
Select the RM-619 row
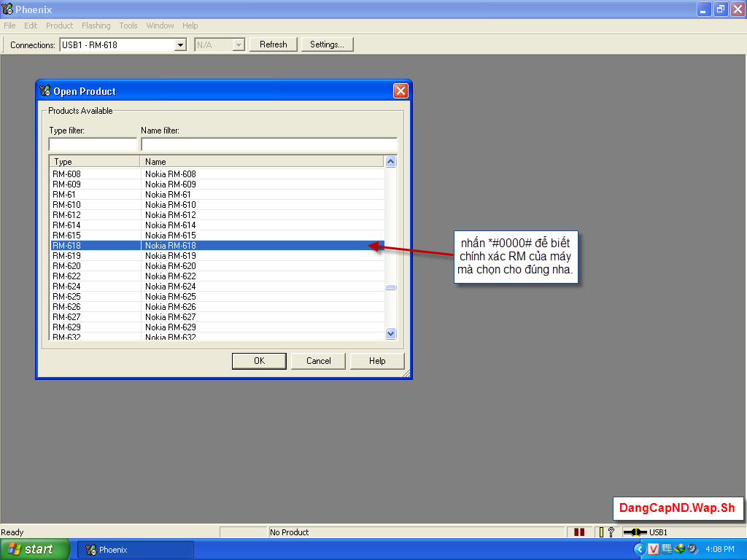coord(217,256)
